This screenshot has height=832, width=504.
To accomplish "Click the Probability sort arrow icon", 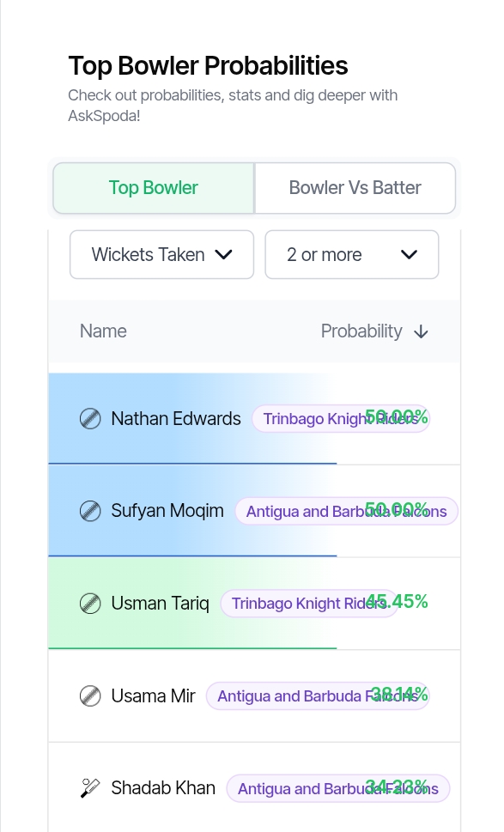I will [422, 331].
